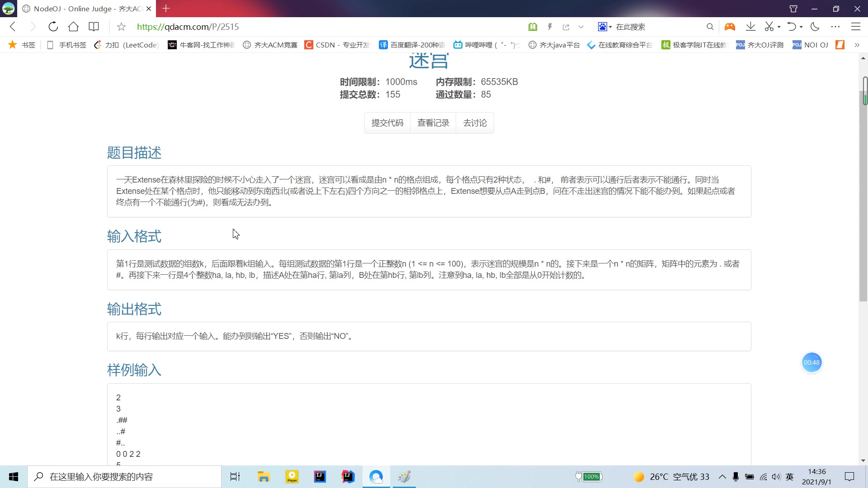868x488 pixels.
Task: Open the first IntelliJ IDEA taskbar icon
Action: pos(320,477)
